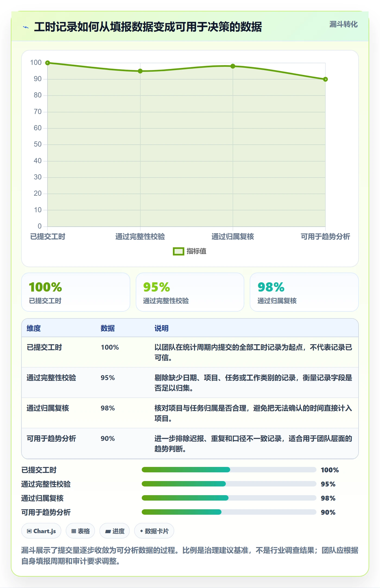Click the 100% cell in the table
The height and width of the screenshot is (588, 380).
[110, 347]
